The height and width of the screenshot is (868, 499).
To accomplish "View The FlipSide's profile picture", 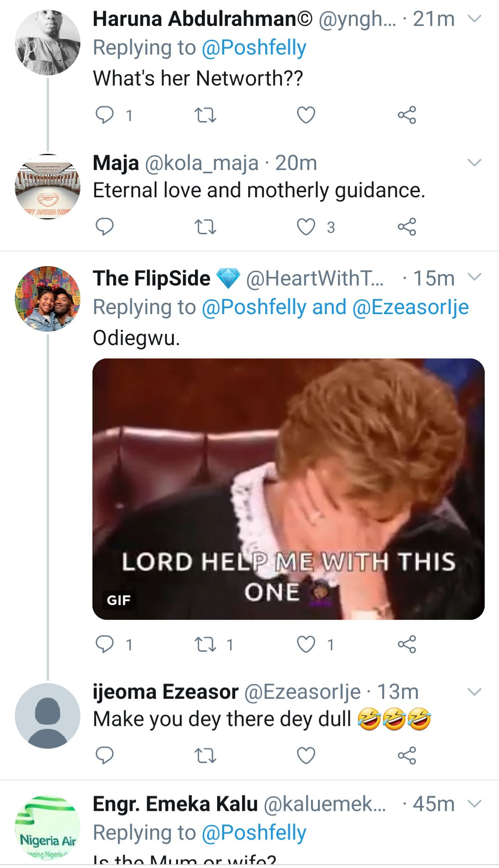I will [x=48, y=299].
